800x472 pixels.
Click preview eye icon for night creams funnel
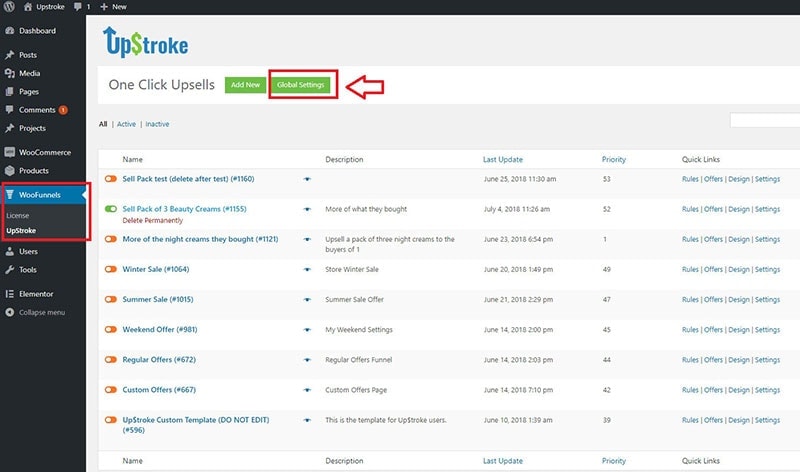tap(307, 239)
